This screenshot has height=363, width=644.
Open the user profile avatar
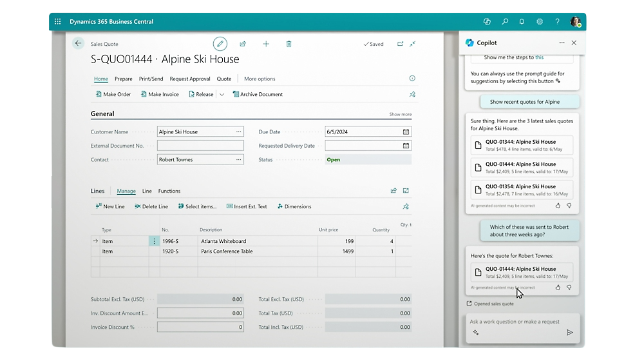pos(576,21)
